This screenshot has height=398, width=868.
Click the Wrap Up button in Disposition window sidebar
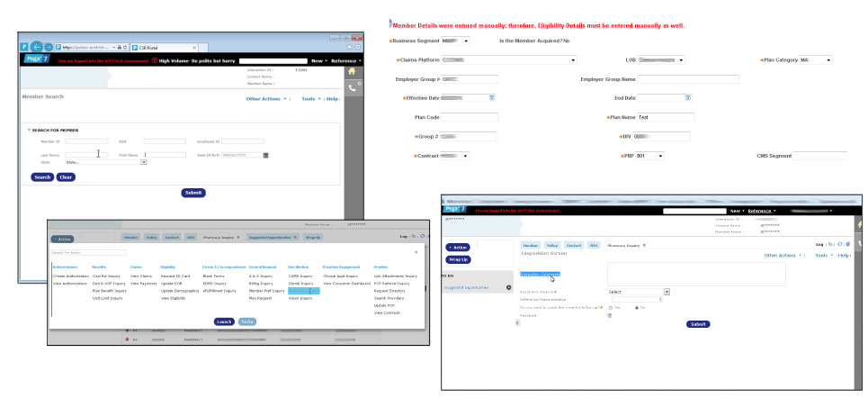(458, 259)
